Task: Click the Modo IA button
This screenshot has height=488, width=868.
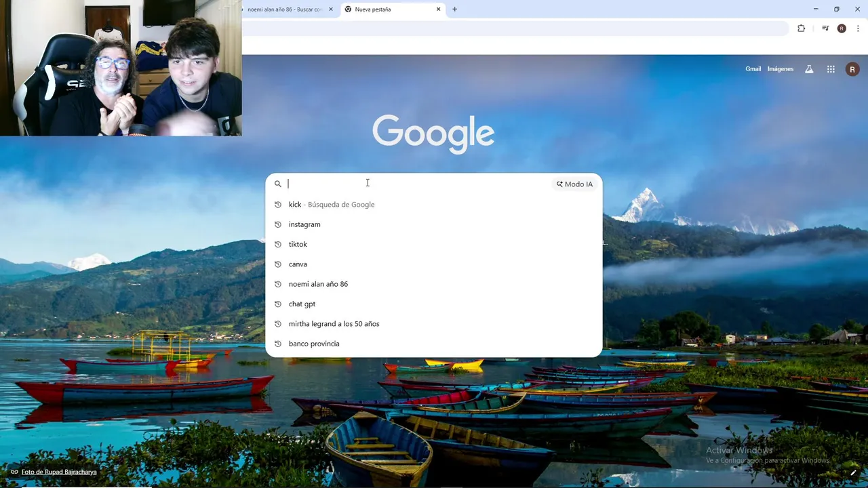Action: (x=574, y=184)
